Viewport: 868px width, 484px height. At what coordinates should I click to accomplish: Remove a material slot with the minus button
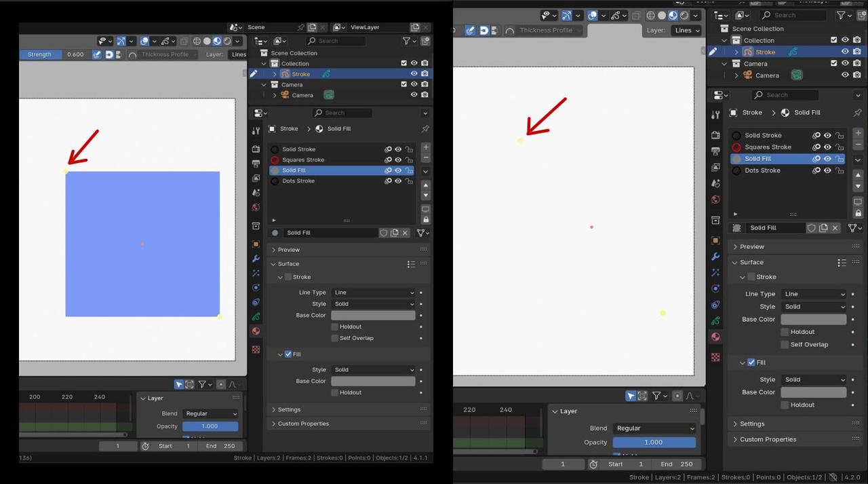click(426, 159)
